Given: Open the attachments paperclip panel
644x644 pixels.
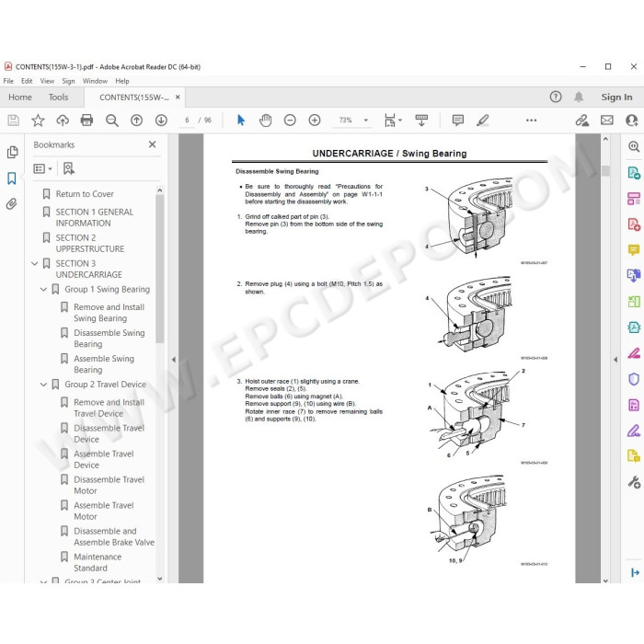Looking at the screenshot, I should click(x=11, y=203).
